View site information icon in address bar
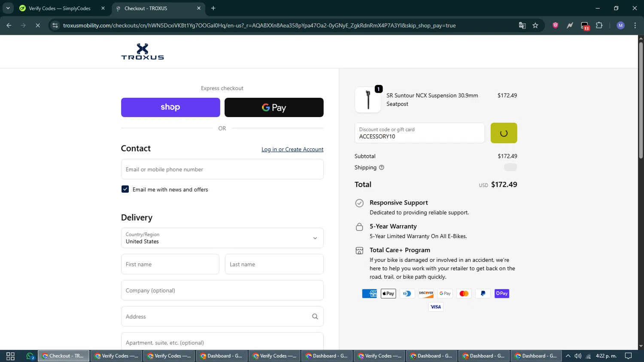The height and width of the screenshot is (362, 644). click(55, 25)
